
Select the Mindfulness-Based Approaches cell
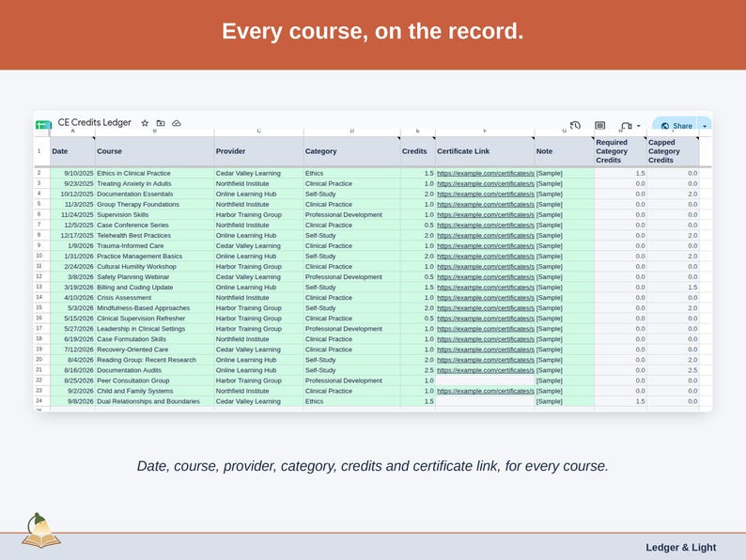(155, 308)
